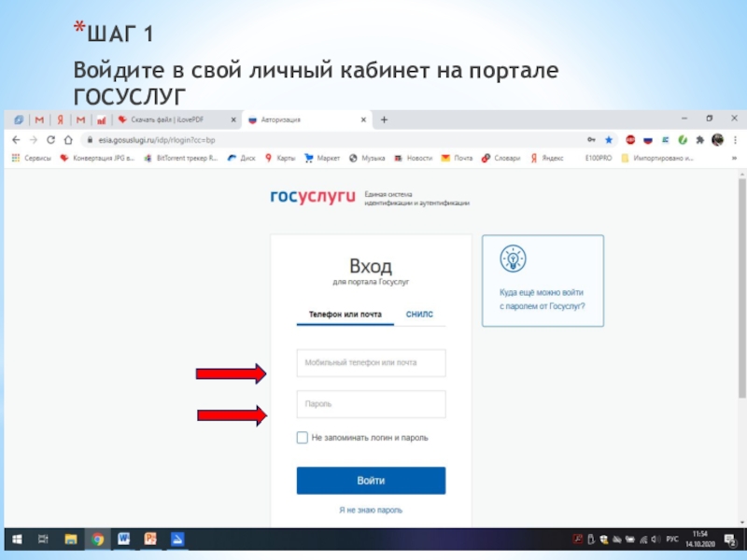Click the Пароль input field
The image size is (747, 560).
tap(371, 404)
